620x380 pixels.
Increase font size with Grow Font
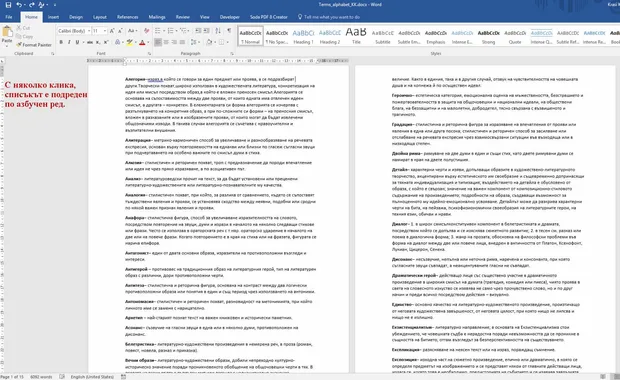pos(112,31)
